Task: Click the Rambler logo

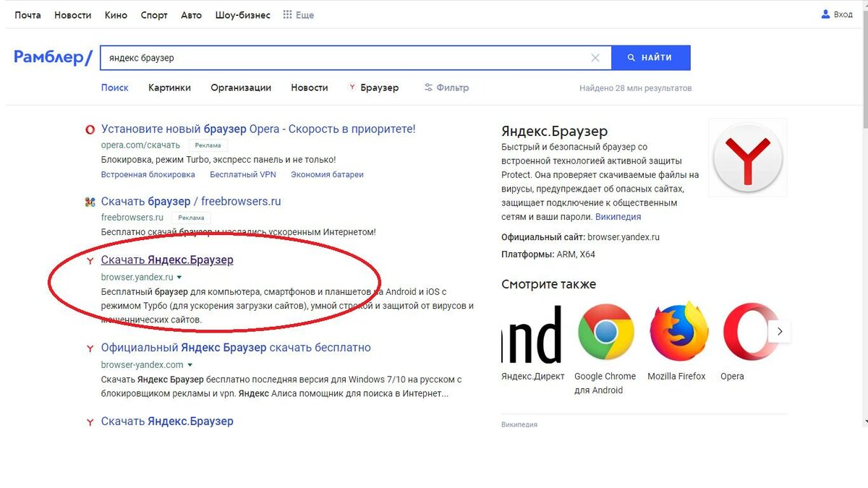Action: 53,58
